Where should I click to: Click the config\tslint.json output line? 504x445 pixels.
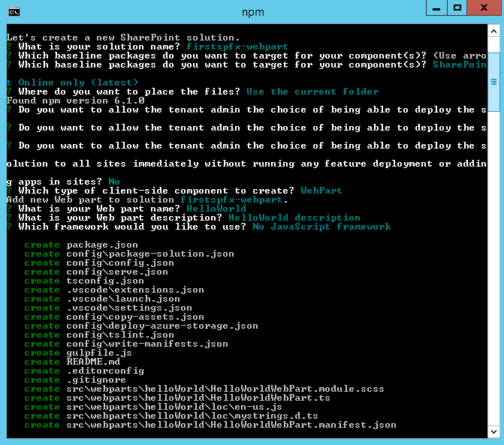coord(119,335)
